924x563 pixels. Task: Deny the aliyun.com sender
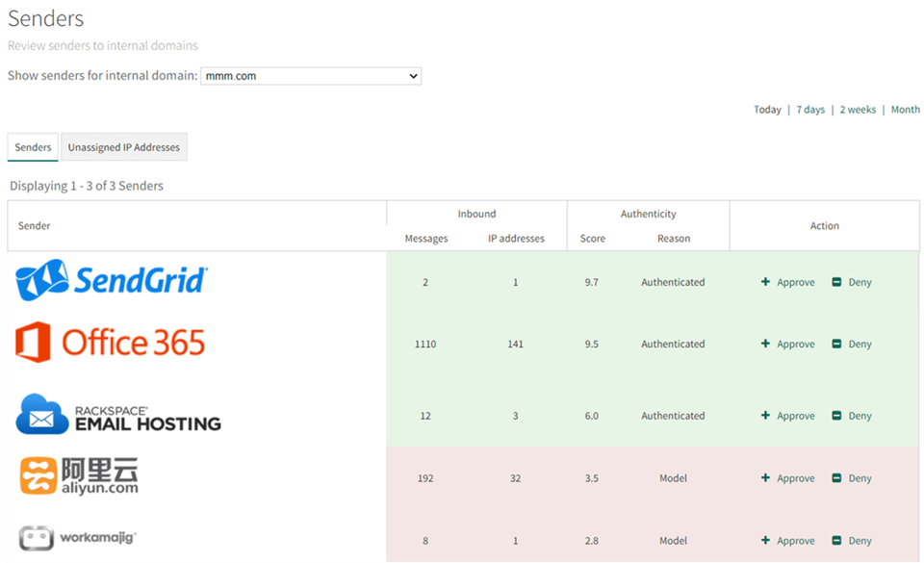tap(852, 478)
